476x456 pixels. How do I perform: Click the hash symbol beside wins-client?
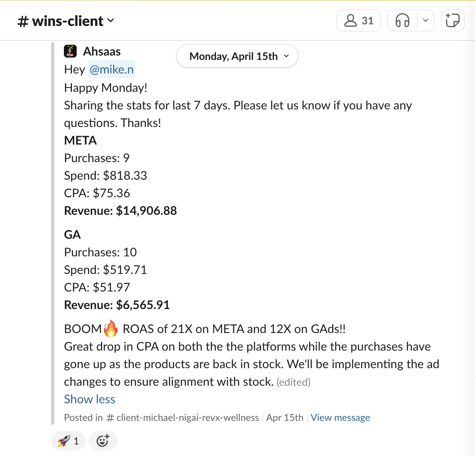pyautogui.click(x=23, y=21)
